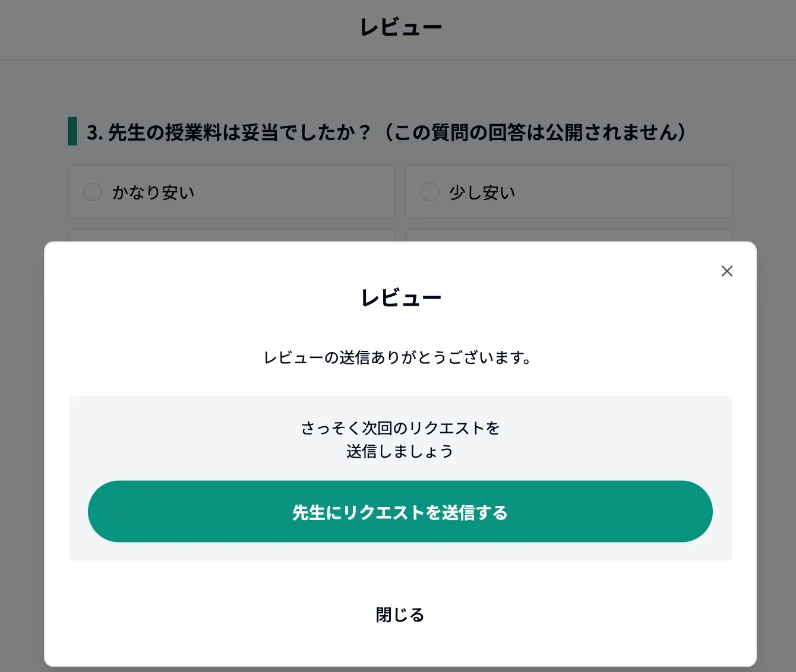Click the 送信しましょう line in the gray box
The height and width of the screenshot is (672, 796).
coord(400,451)
